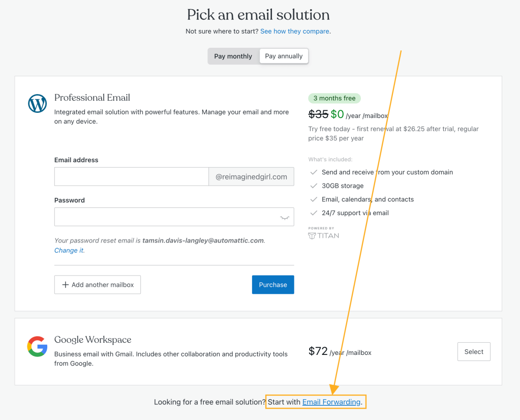Image resolution: width=520 pixels, height=420 pixels.
Task: Toggle password visibility eye icon
Action: (x=285, y=217)
